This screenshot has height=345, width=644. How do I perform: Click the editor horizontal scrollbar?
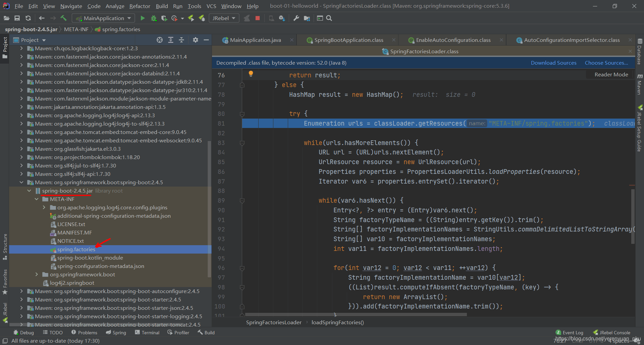click(x=356, y=315)
